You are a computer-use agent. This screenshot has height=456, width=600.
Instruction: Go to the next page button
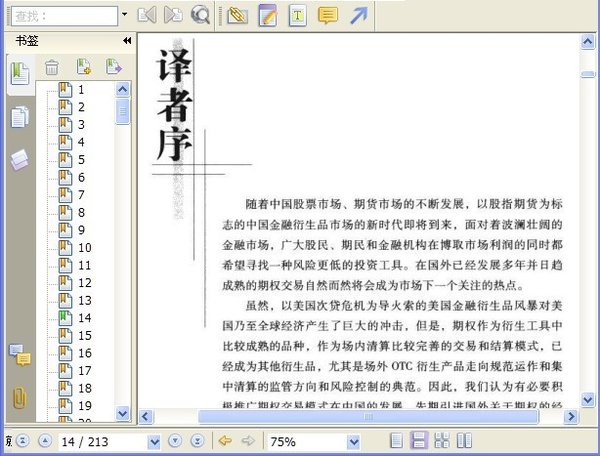[175, 441]
